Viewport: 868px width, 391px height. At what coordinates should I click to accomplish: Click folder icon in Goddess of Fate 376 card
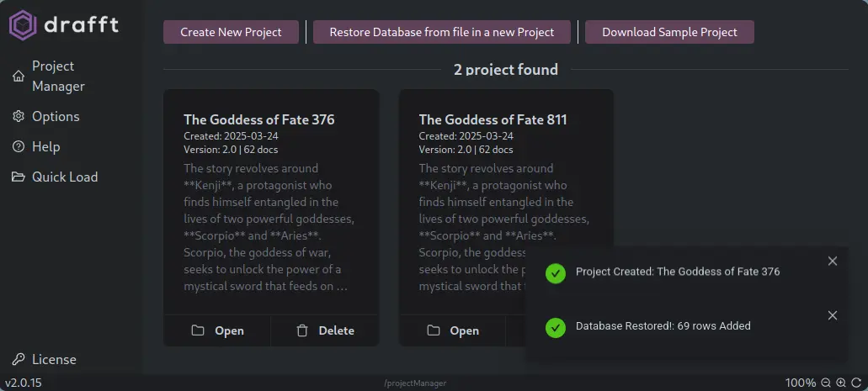coord(198,330)
